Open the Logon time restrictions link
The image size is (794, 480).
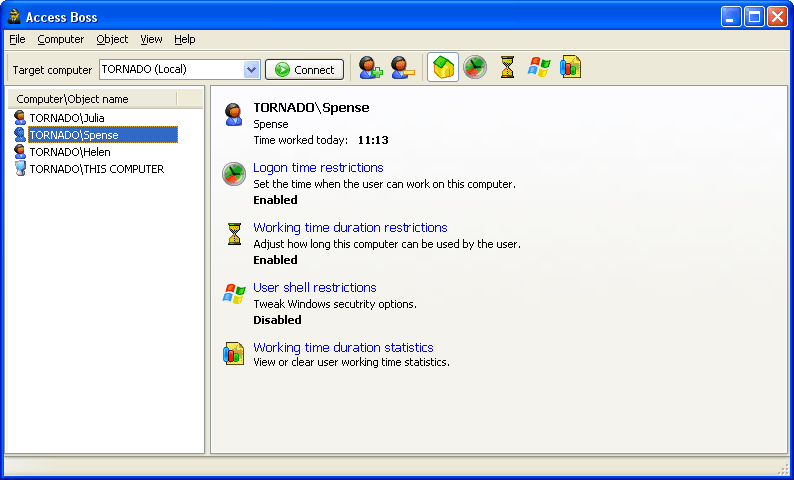[x=318, y=168]
